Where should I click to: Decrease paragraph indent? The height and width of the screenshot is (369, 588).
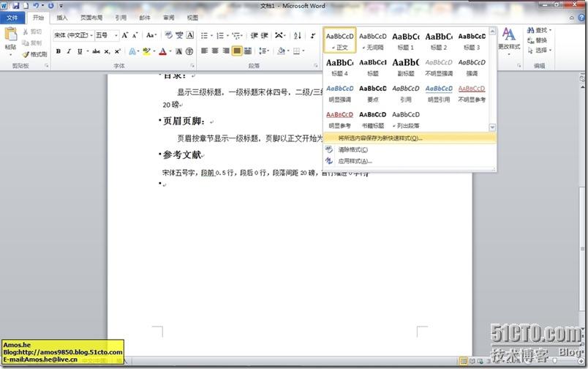pyautogui.click(x=254, y=36)
